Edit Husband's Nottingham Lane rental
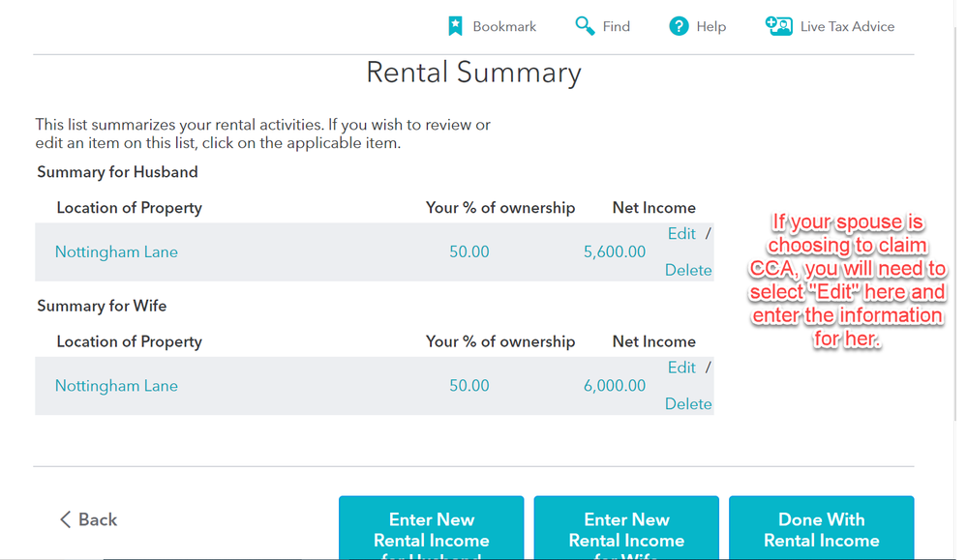This screenshot has height=560, width=967. click(x=681, y=233)
